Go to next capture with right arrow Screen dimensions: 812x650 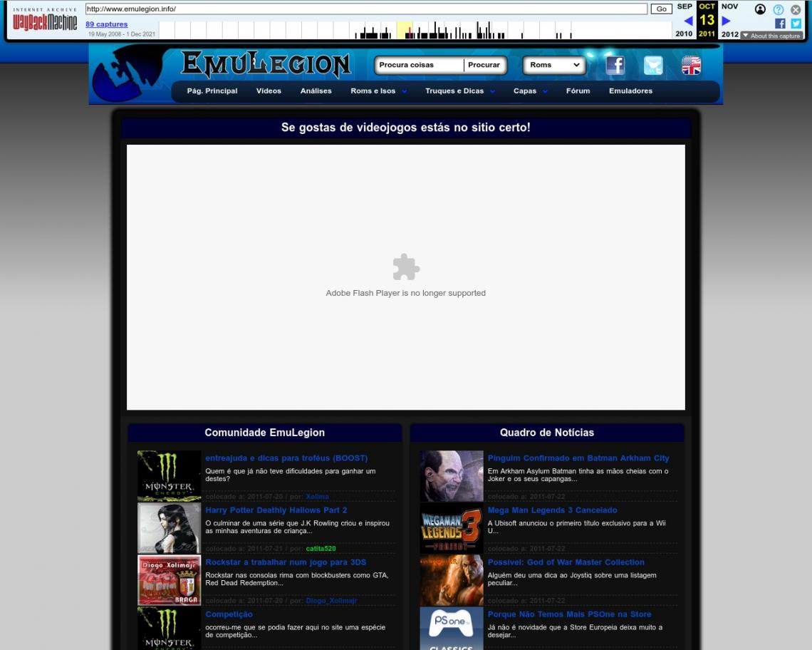click(x=726, y=21)
